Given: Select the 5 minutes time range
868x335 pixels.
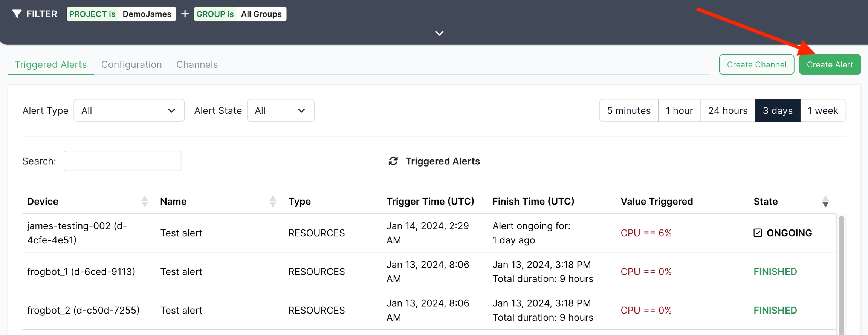Looking at the screenshot, I should [x=628, y=110].
